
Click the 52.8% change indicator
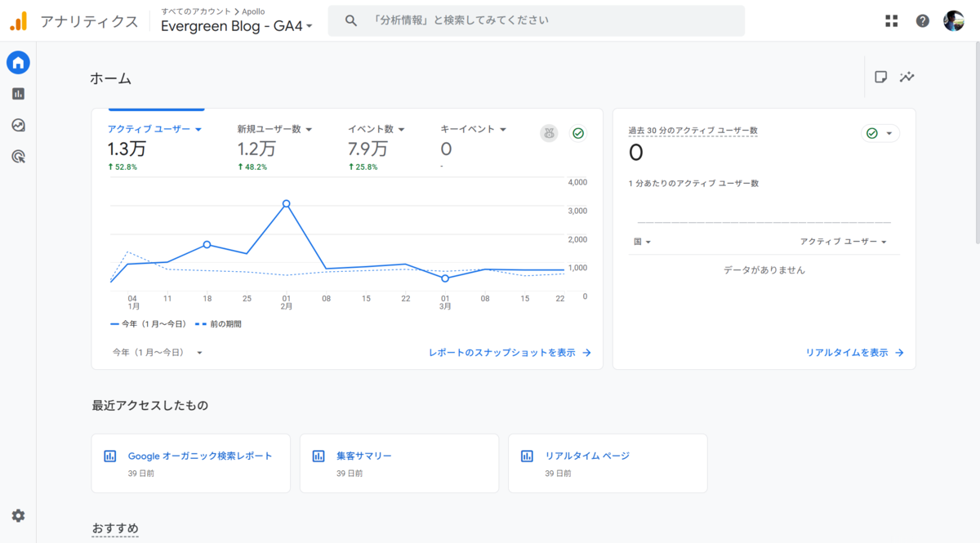[x=122, y=167]
